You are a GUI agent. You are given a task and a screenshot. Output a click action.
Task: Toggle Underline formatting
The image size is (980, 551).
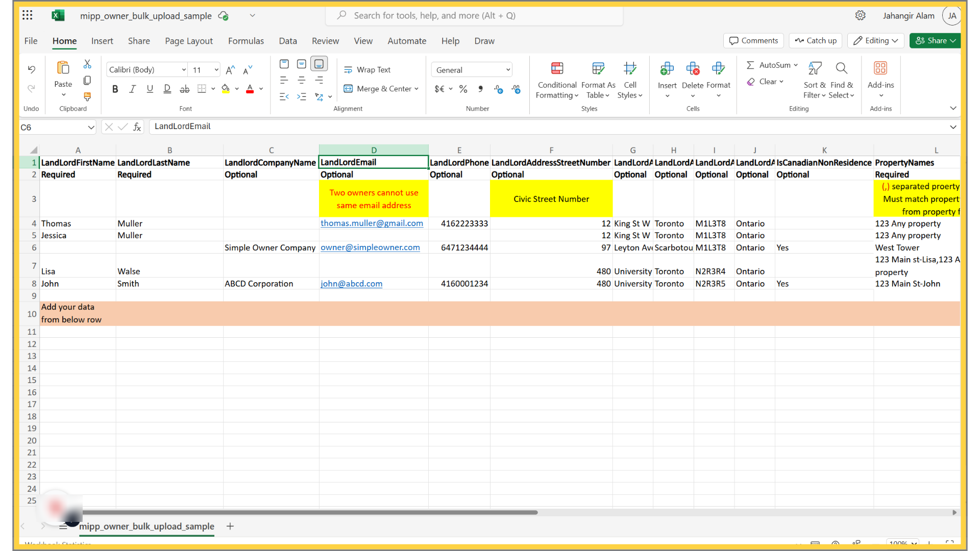point(150,89)
